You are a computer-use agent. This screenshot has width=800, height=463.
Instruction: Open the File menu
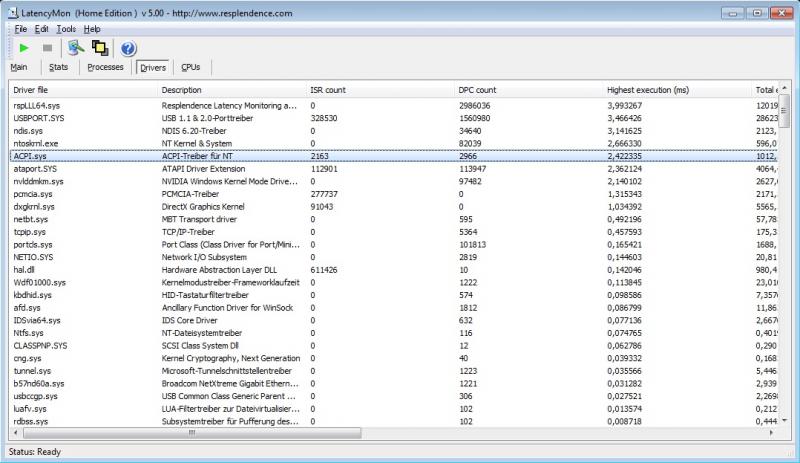21,29
